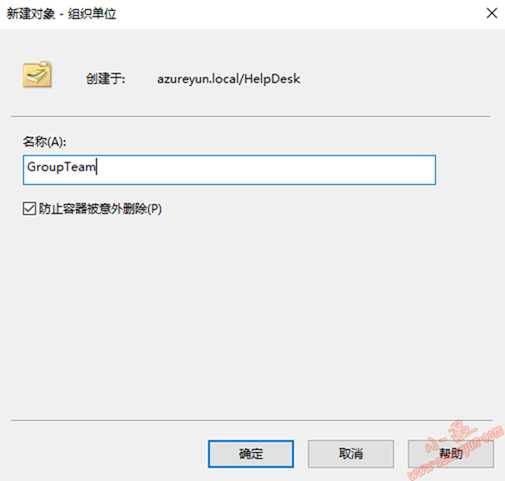
Task: Uncheck the 防止容器被意外删除 checkbox box
Action: (29, 209)
